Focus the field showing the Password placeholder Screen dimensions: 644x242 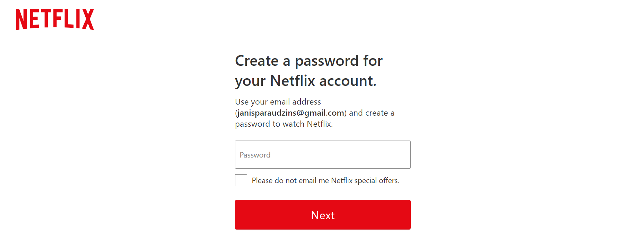tap(323, 154)
